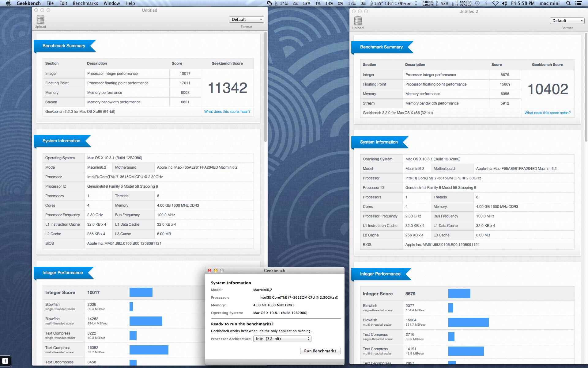Click the Wi-Fi status icon
588x368 pixels.
tap(495, 3)
